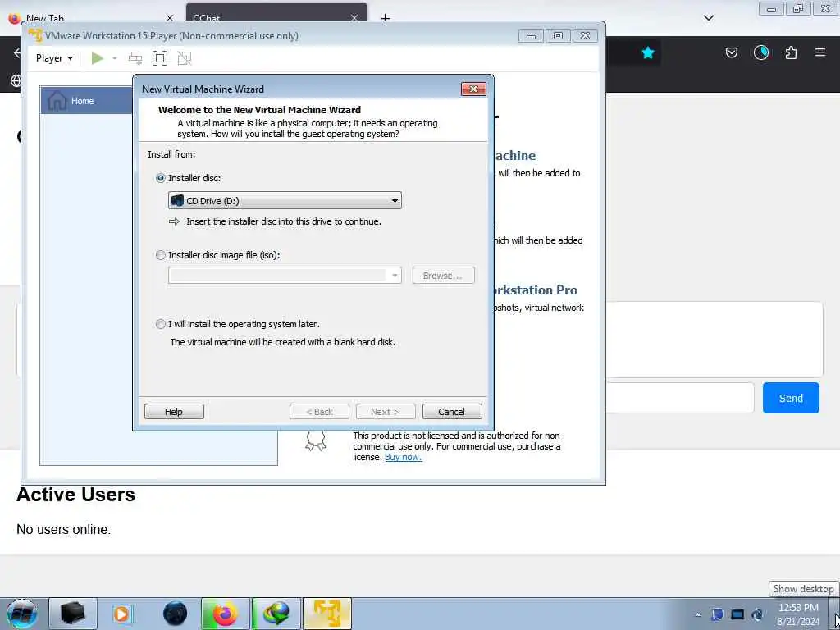The image size is (840, 630).
Task: Select Installer disc image file (iso) option
Action: coord(161,255)
